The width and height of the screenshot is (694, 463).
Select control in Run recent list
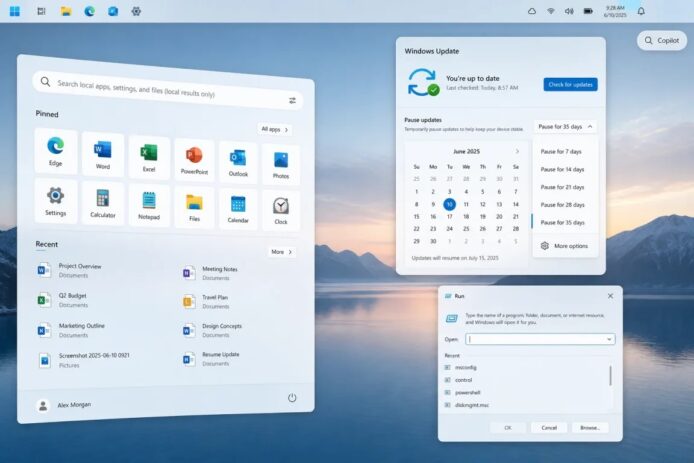[458, 380]
